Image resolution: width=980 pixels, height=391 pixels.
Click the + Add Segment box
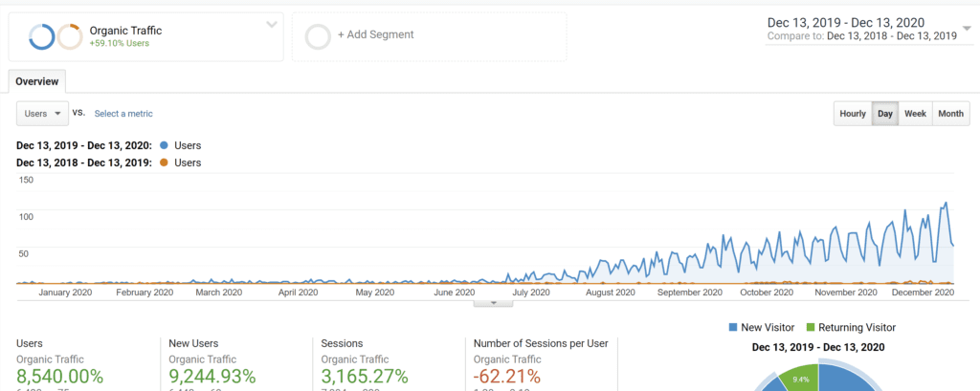tap(430, 37)
